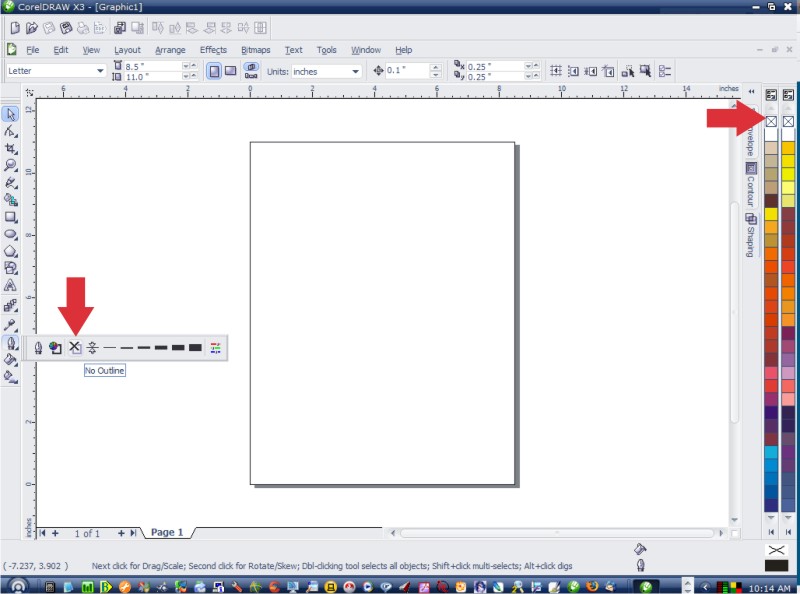Viewport: 800px width, 594px height.
Task: Open the Bitmaps menu
Action: [x=256, y=50]
